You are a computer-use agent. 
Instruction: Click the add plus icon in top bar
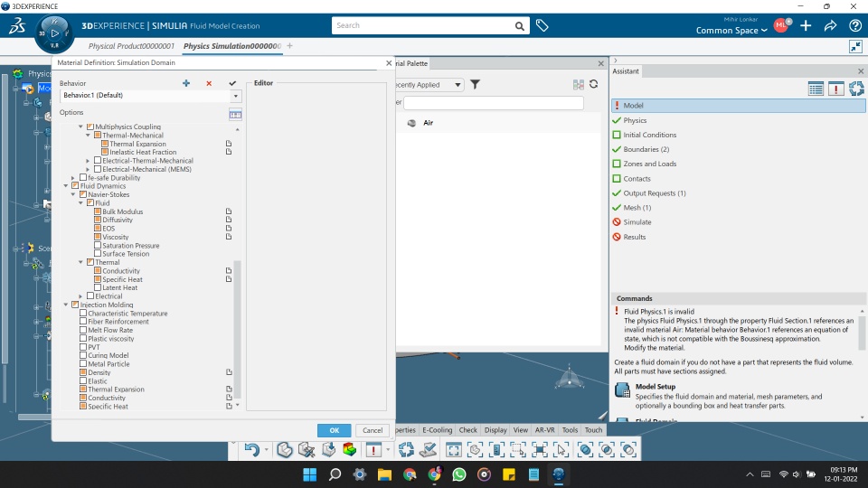[x=806, y=25]
